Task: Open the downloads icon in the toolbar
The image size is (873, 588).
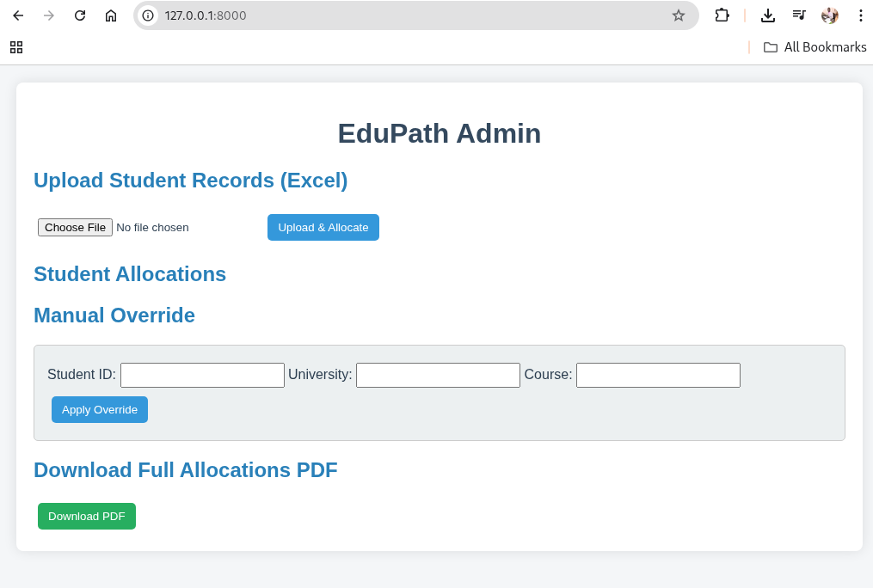Action: coord(767,15)
